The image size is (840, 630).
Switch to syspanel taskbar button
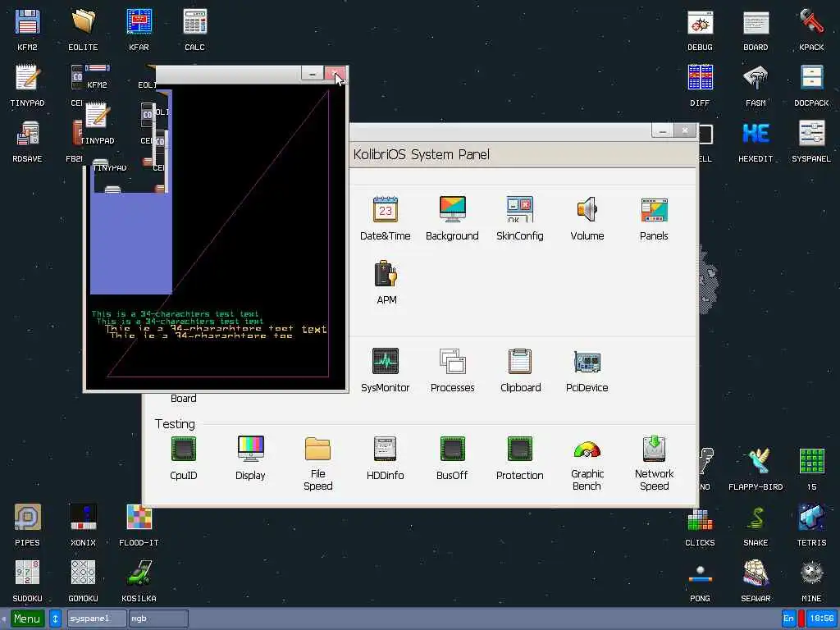(97, 619)
